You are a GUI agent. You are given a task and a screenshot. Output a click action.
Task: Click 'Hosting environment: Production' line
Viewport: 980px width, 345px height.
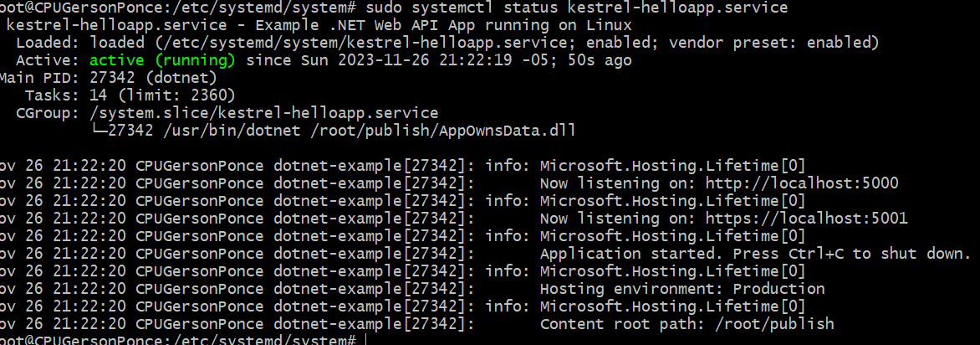point(682,289)
